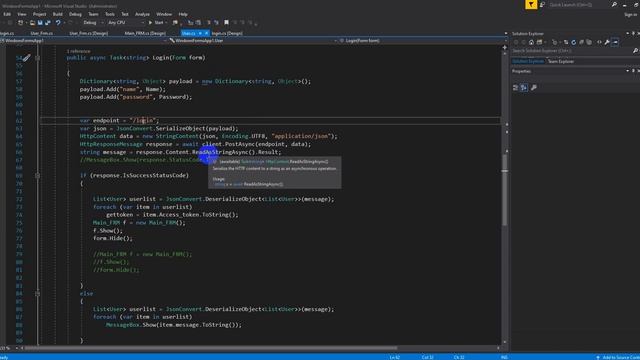Open the feedback icon beside Quick Launch
The image size is (640, 360).
pos(542,4)
